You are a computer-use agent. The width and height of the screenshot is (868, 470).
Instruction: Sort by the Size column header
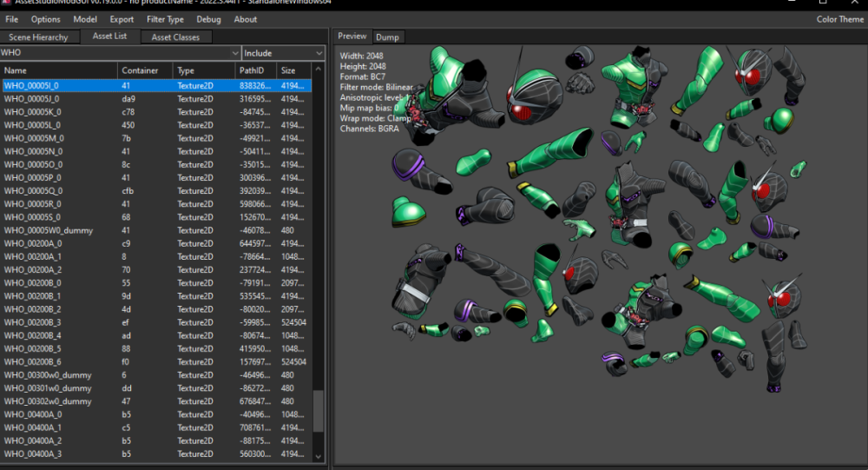click(x=294, y=70)
